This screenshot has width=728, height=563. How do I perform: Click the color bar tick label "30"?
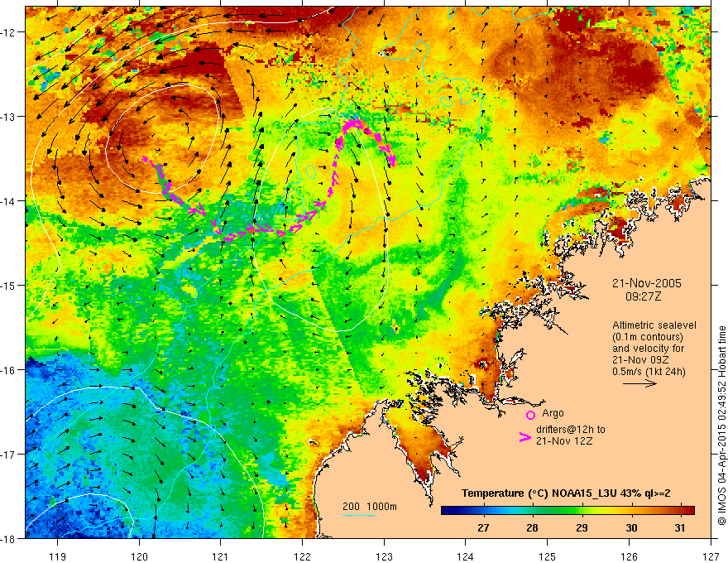[631, 527]
